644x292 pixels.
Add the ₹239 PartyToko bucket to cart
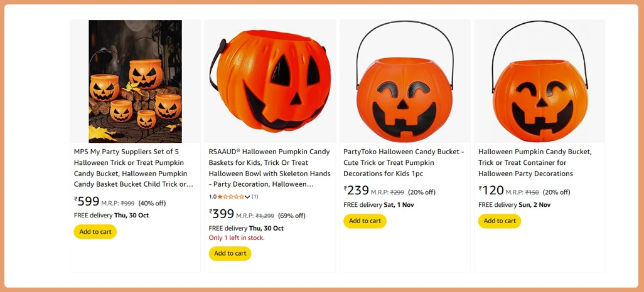click(x=365, y=221)
